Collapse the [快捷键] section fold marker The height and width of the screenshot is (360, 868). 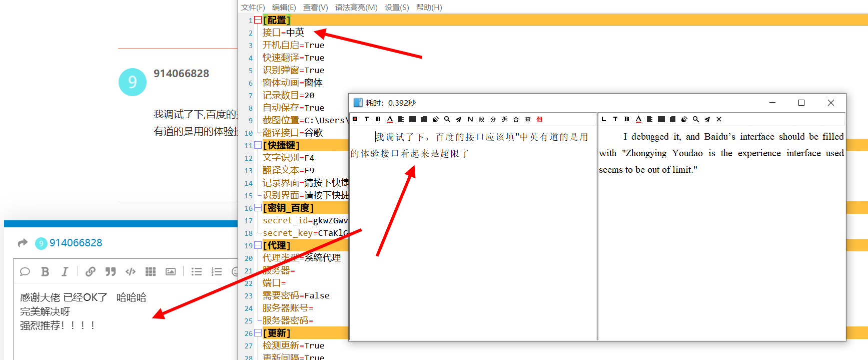[x=258, y=145]
